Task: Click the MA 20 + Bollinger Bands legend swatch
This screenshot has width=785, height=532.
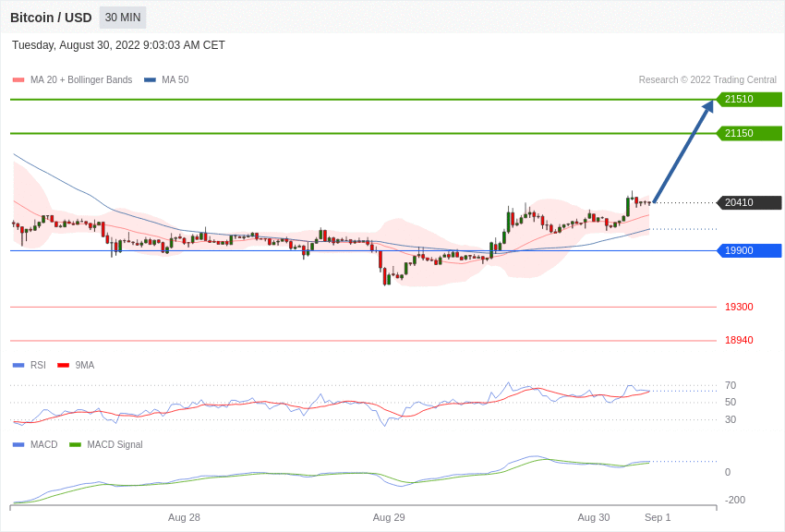Action: [x=18, y=80]
